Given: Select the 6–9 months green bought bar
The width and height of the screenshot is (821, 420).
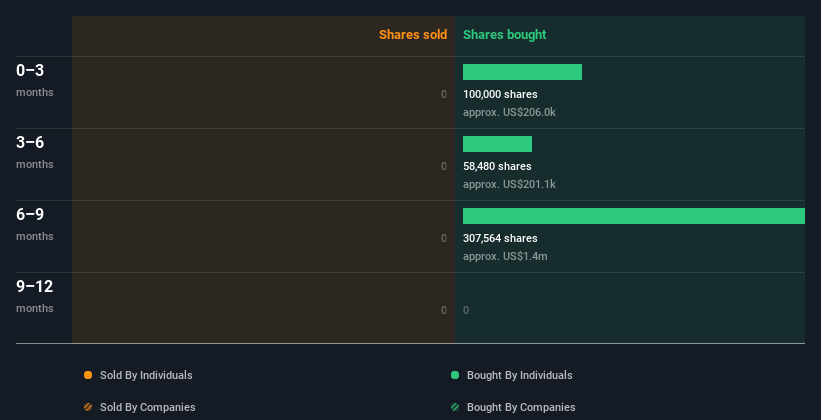Looking at the screenshot, I should pyautogui.click(x=634, y=216).
